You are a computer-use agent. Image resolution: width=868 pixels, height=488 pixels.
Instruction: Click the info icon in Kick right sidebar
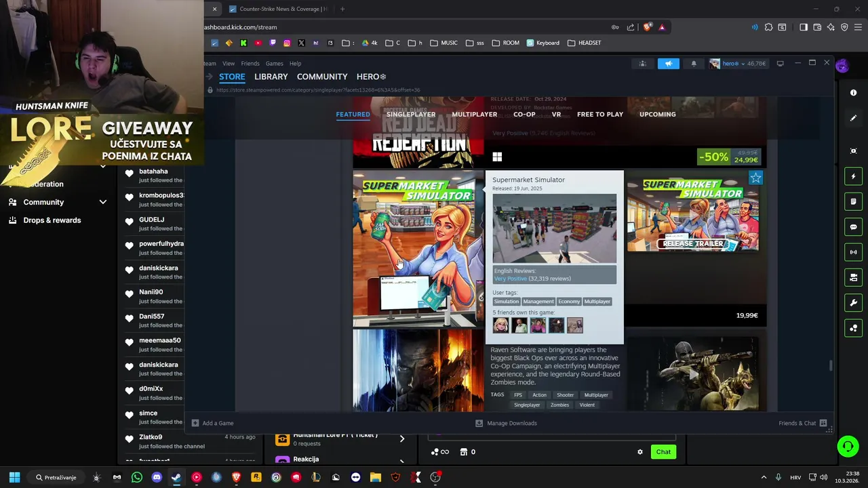pyautogui.click(x=854, y=93)
